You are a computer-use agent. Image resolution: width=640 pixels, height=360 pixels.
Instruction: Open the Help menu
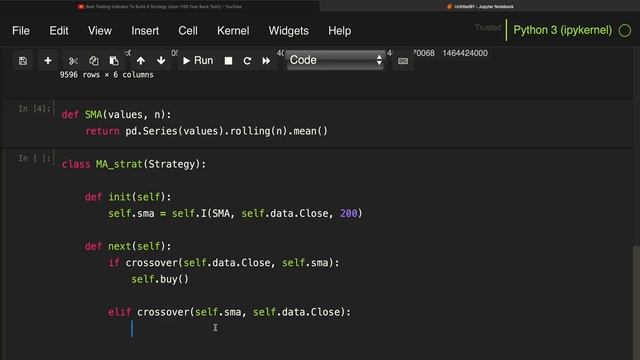click(340, 31)
